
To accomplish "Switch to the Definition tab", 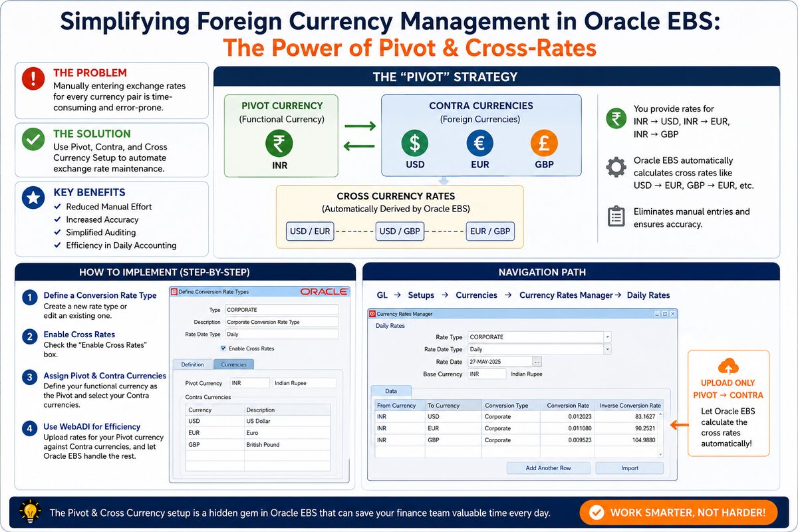I will 193,364.
